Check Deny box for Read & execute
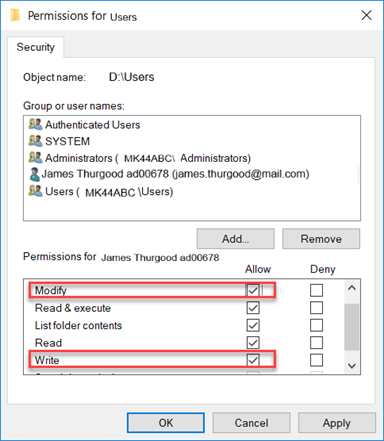The image size is (384, 441). (316, 308)
